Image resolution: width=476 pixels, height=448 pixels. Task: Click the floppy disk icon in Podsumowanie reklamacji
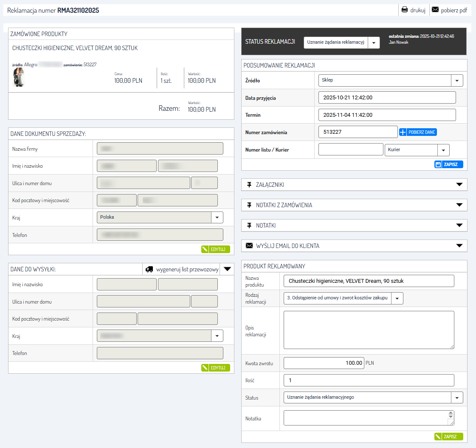click(438, 164)
